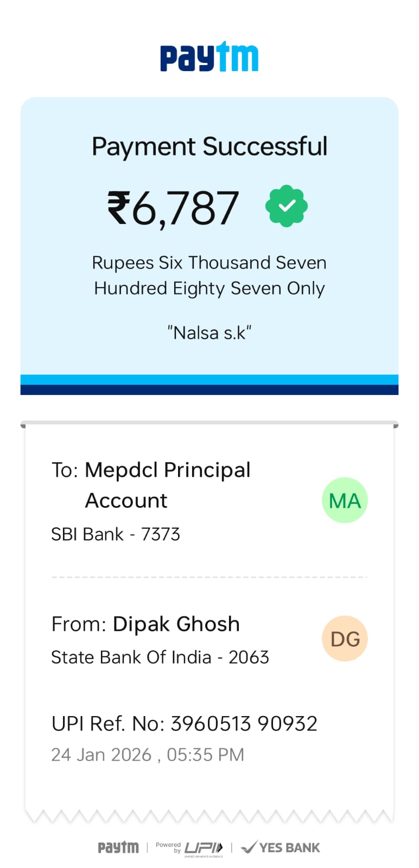
Task: Click SBI Bank - 7373 details
Action: pos(116,534)
